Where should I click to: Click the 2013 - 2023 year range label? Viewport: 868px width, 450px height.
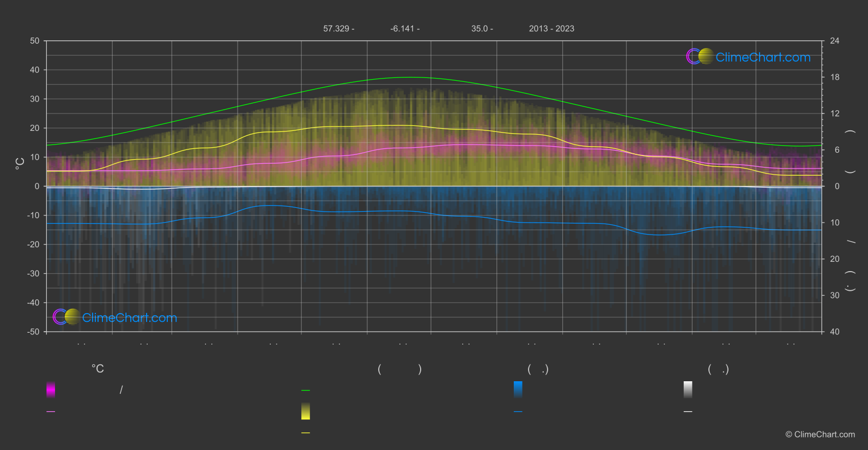551,28
